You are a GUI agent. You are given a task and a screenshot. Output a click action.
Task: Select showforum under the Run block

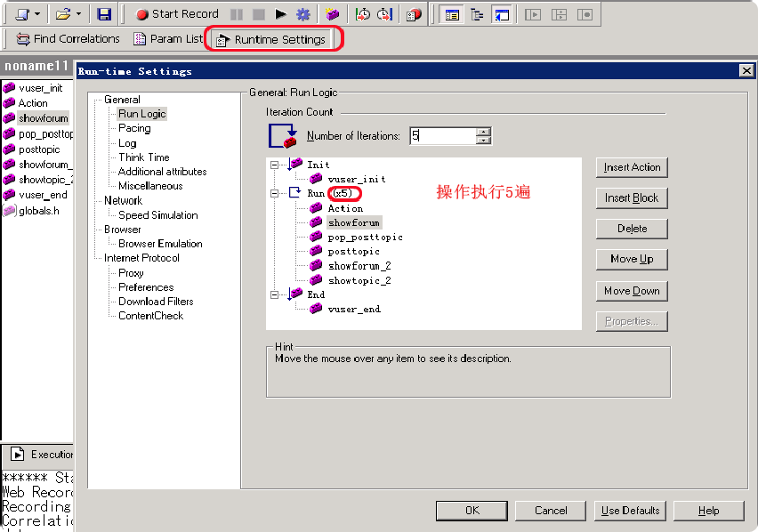(x=354, y=222)
